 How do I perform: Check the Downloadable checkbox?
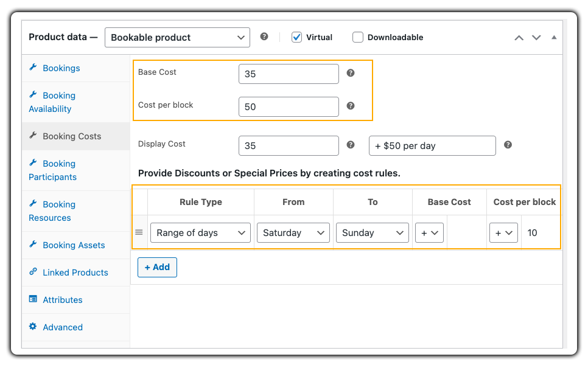(x=358, y=38)
